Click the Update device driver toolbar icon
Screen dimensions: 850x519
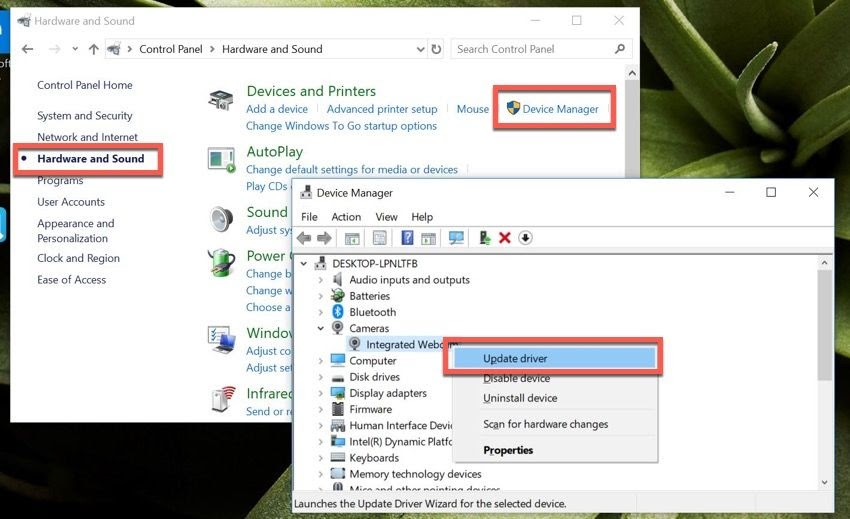coord(485,238)
